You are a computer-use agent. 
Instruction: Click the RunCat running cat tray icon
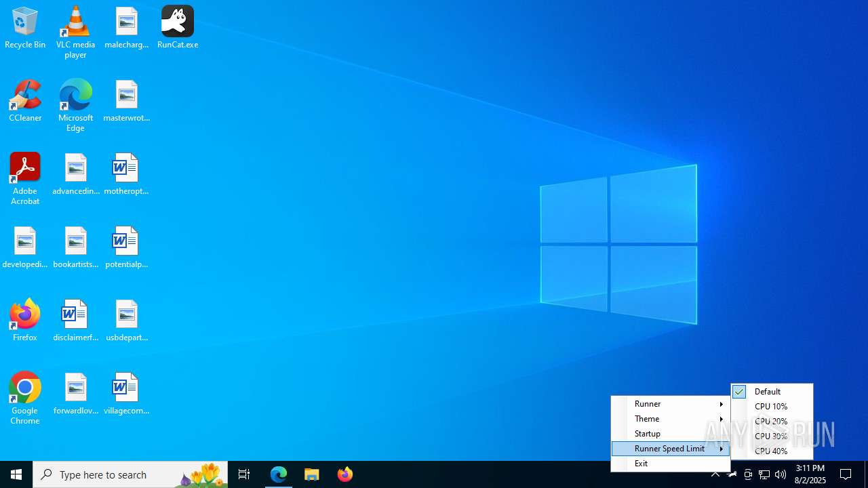point(732,474)
